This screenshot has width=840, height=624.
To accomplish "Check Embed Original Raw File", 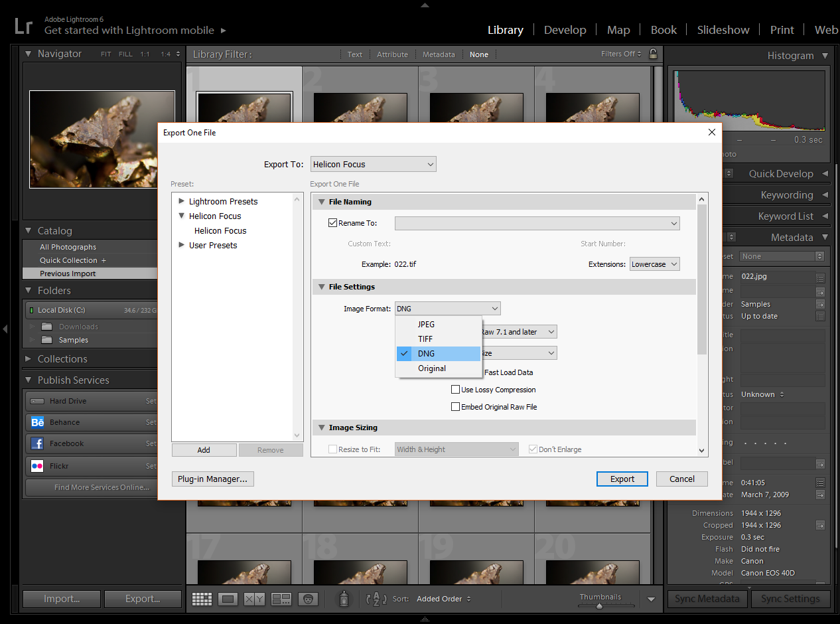I will coord(456,407).
